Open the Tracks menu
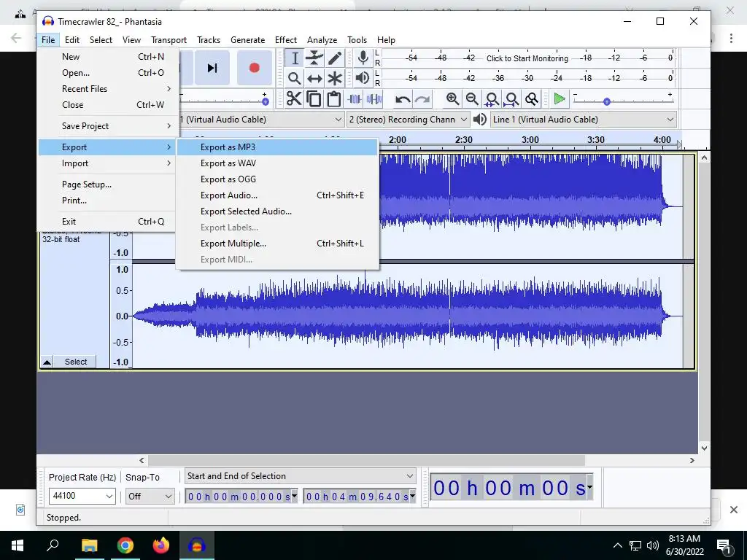Screen dimensions: 747x560 tap(209, 40)
